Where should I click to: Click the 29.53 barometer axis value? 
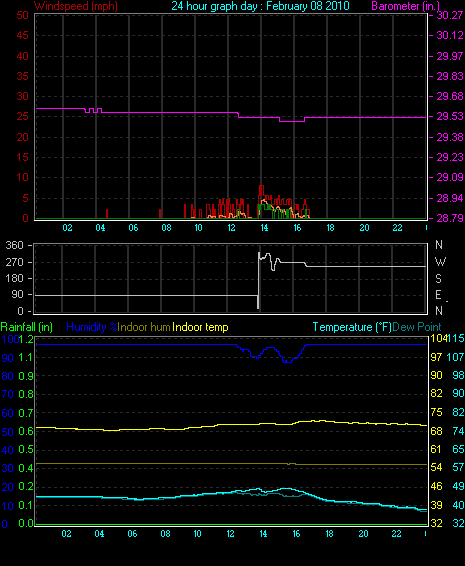click(450, 117)
